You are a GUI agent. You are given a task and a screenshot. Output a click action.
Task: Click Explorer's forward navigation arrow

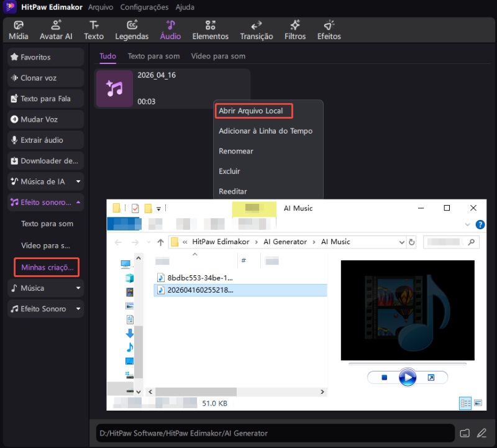(135, 242)
